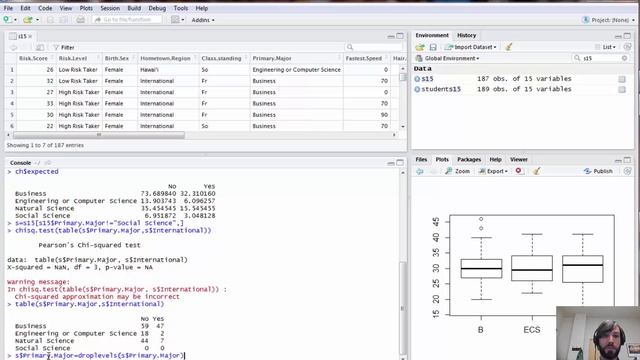This screenshot has width=640, height=360.
Task: Go to previous plot arrow
Action: 420,171
